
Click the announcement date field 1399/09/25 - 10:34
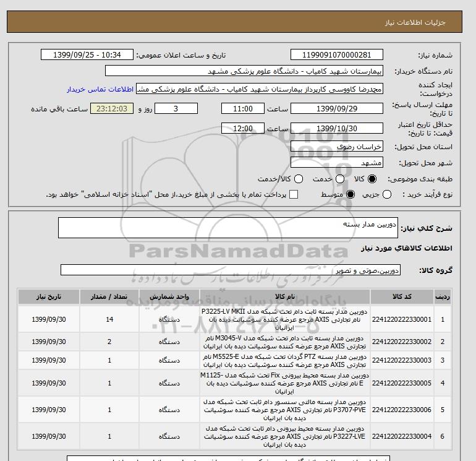[x=87, y=54]
